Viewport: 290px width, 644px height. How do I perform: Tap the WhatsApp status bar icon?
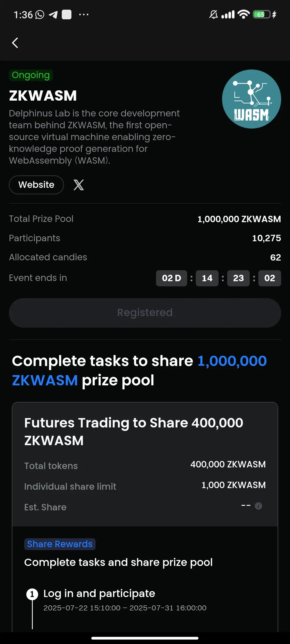40,14
